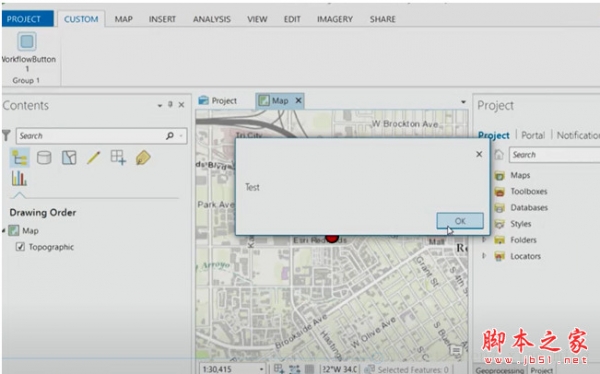The image size is (600, 374).
Task: Open the PROJECT ribbon tab
Action: (27, 19)
